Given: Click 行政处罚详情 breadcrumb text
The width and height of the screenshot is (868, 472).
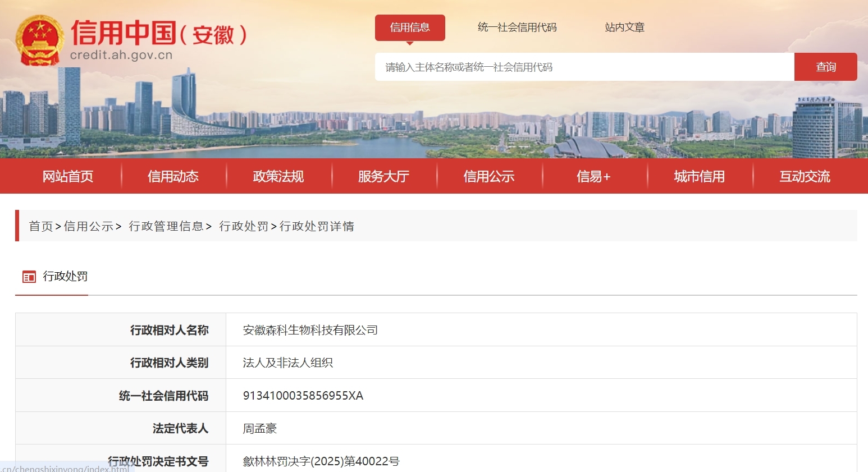Looking at the screenshot, I should click(x=317, y=226).
